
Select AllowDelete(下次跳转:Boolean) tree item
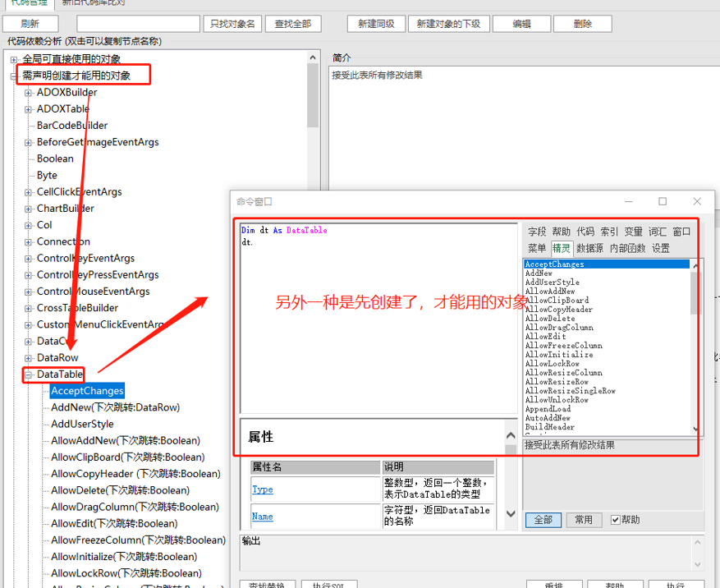point(121,490)
